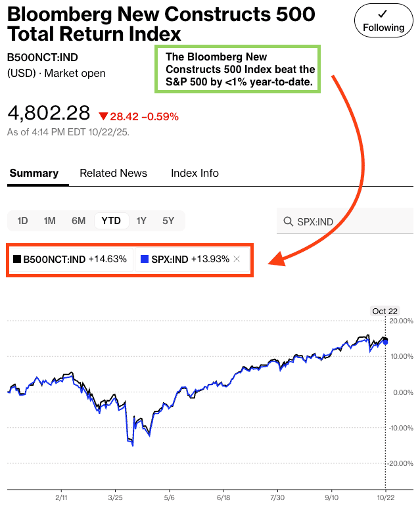Choose the 6M chart range
The height and width of the screenshot is (508, 420).
(78, 221)
